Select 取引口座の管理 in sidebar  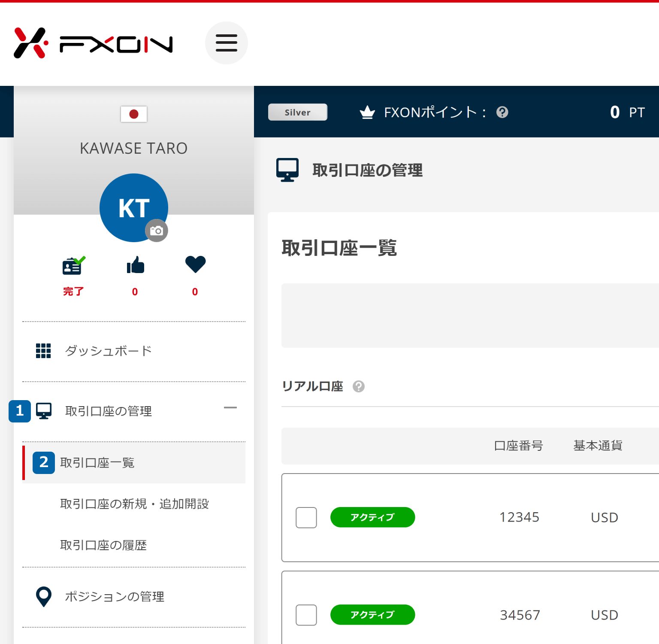click(109, 411)
